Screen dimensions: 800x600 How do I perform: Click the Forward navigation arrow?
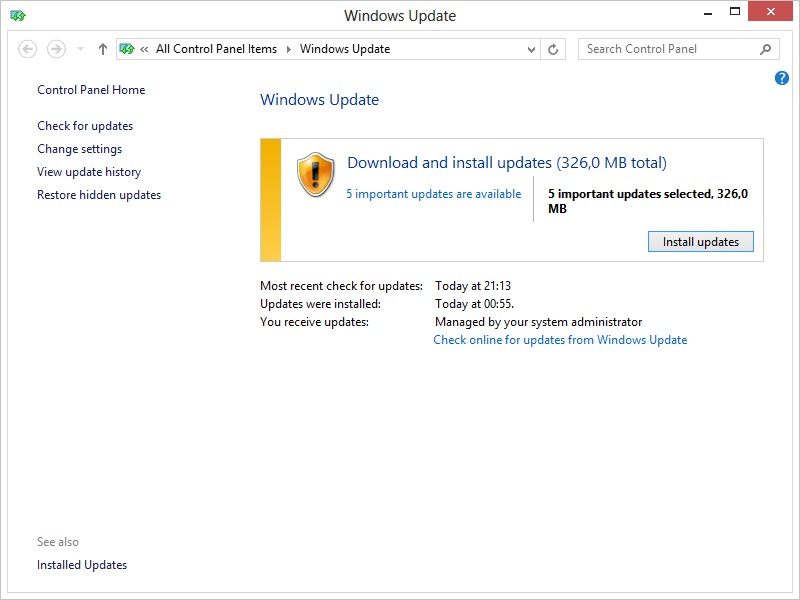(56, 49)
